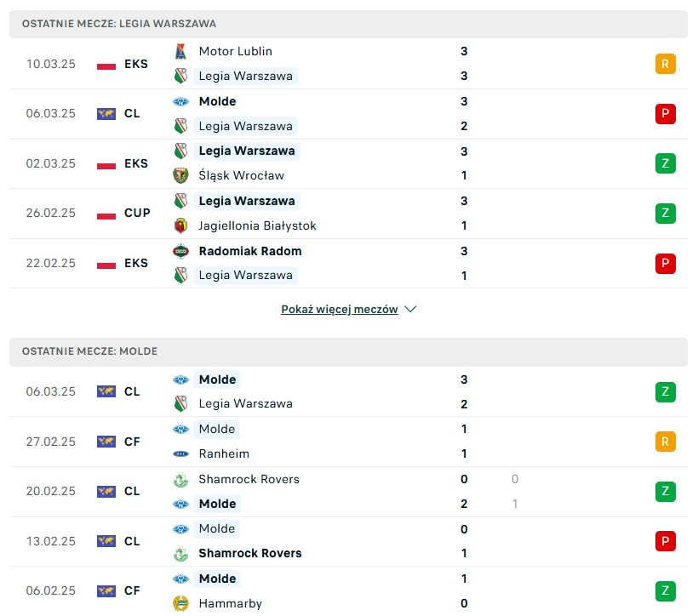Image resolution: width=698 pixels, height=616 pixels.
Task: Click the Jagiellonia Białystok club crest
Action: click(x=180, y=225)
